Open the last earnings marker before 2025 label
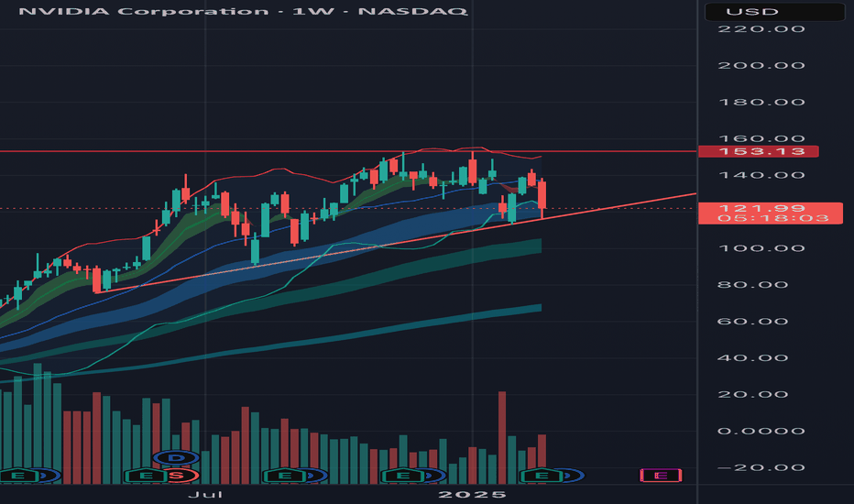This screenshot has width=854, height=504. point(402,476)
